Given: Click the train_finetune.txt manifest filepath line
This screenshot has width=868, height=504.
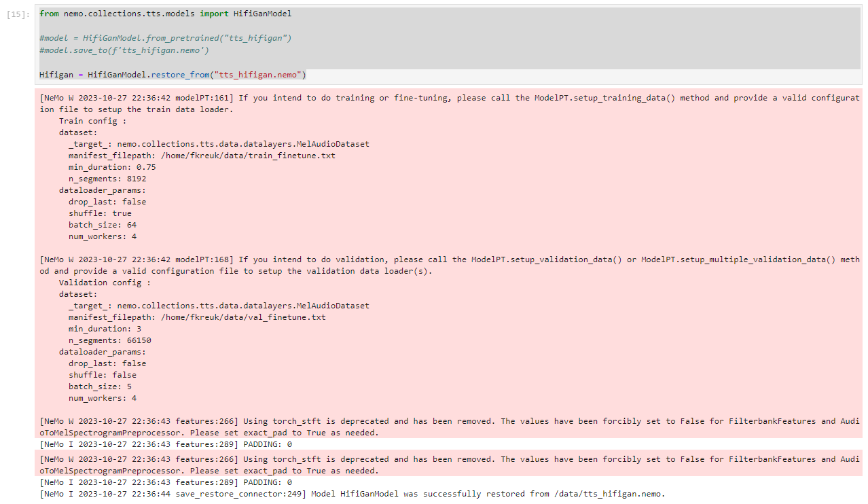Looking at the screenshot, I should 202,156.
